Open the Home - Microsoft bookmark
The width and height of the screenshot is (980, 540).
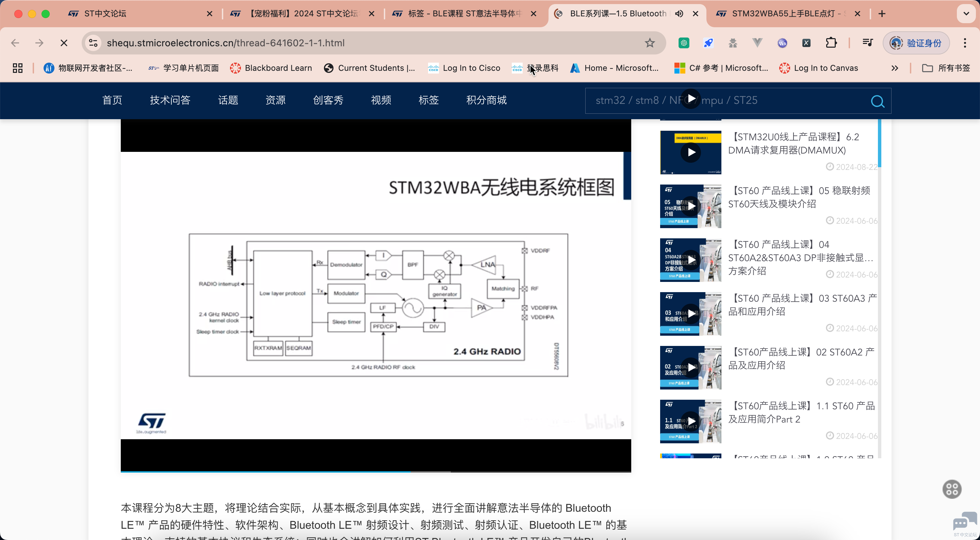(614, 68)
